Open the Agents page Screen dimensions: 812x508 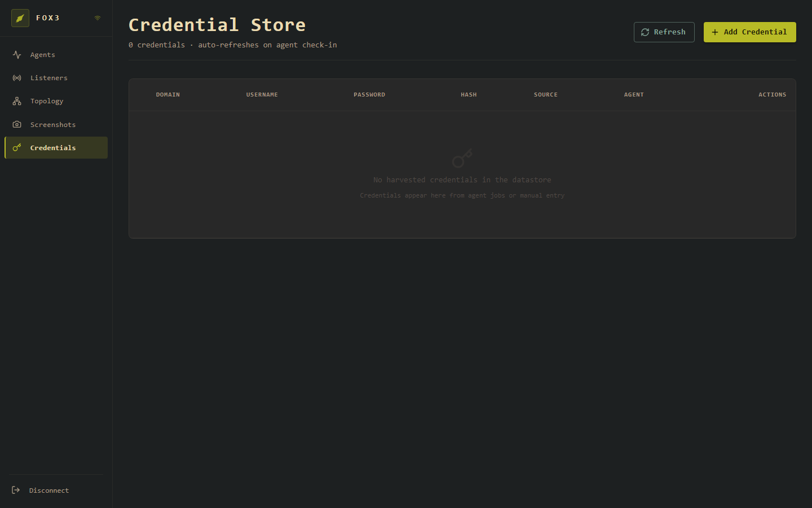tap(56, 55)
